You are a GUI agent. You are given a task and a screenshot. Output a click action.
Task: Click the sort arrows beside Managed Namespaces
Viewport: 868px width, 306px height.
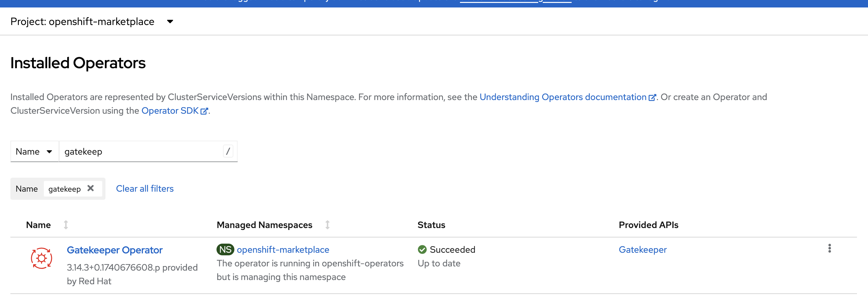(x=328, y=225)
